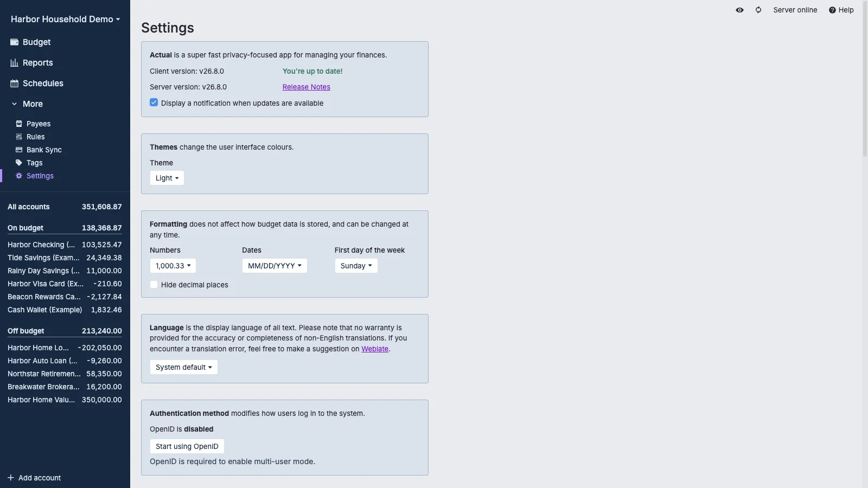Click the Schedules calendar icon
Viewport: 868px width, 488px height.
(x=15, y=84)
